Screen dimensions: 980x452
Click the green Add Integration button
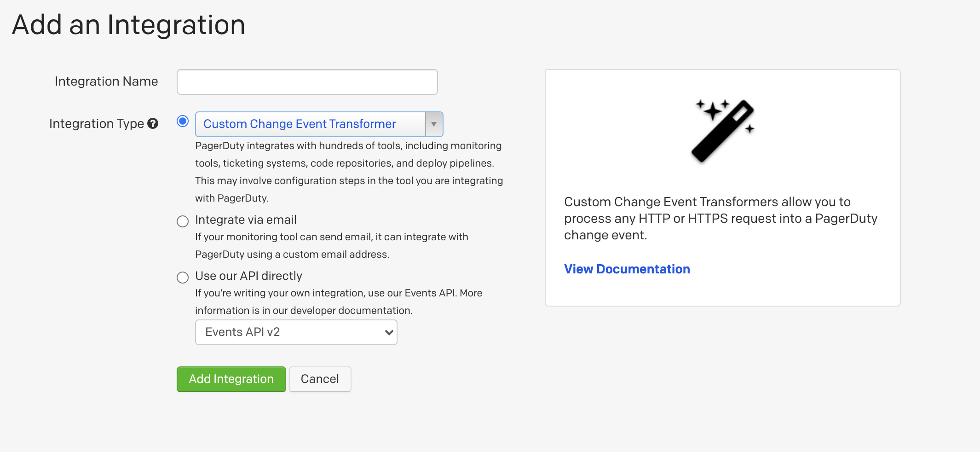point(231,379)
